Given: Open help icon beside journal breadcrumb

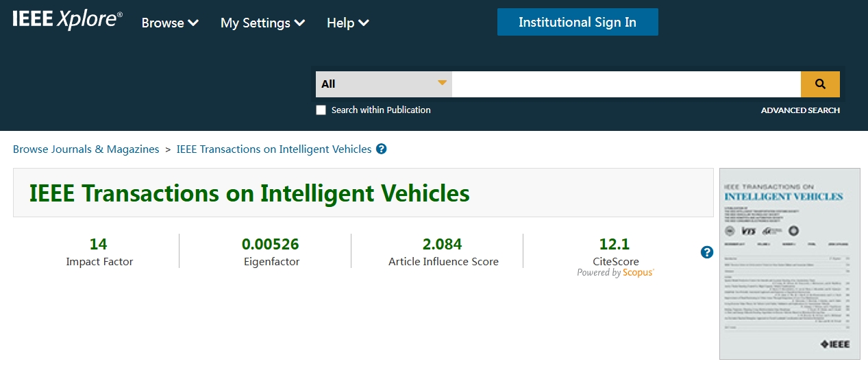Looking at the screenshot, I should click(x=382, y=149).
